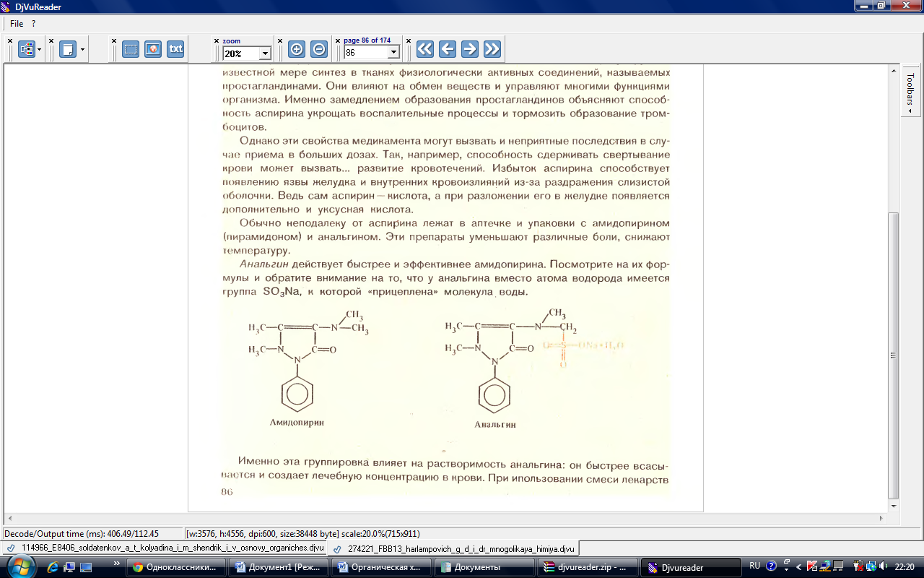Open the Windows Start menu
Viewport: 924px width, 578px height.
click(21, 566)
